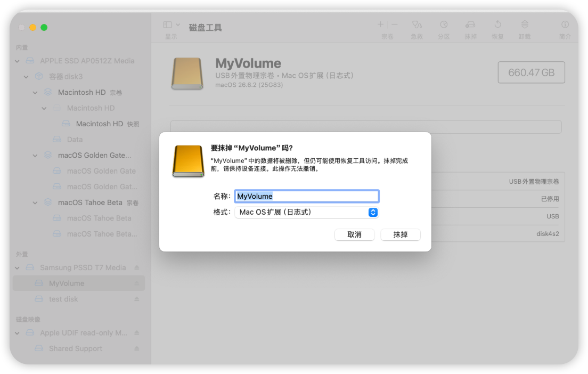Image resolution: width=588 pixels, height=374 pixels.
Task: Click macOS Golden Gate group stack icon
Action: click(48, 155)
